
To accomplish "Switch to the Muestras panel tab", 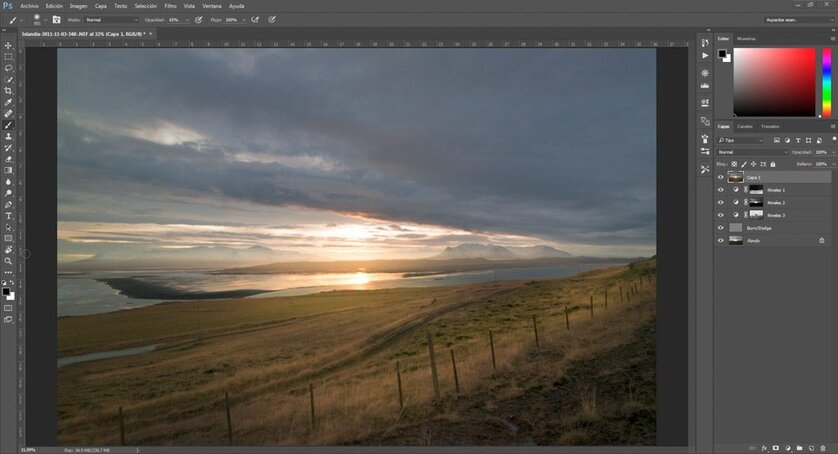I will point(746,39).
